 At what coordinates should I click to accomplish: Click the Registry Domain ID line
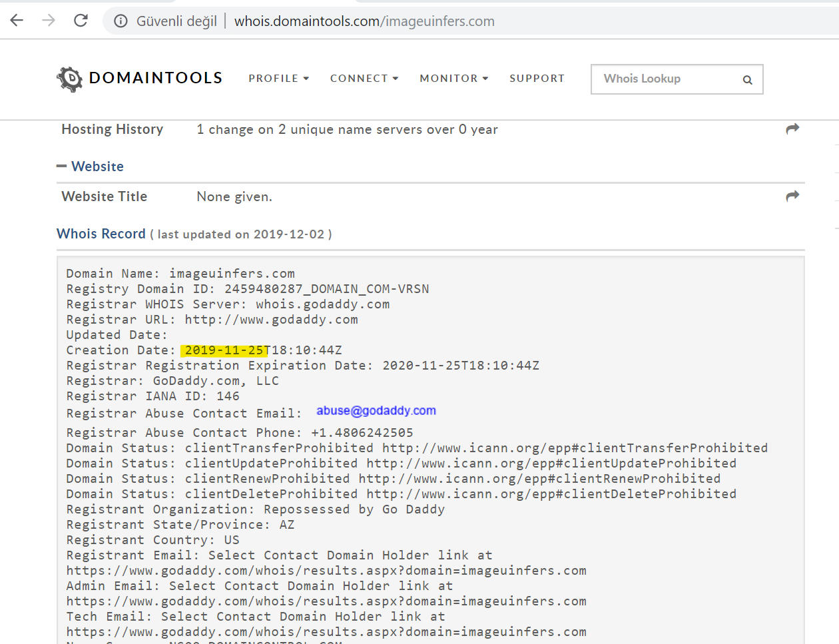248,289
